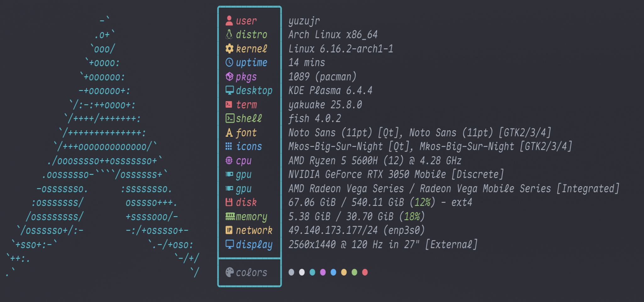
Task: Select the colors palette icon
Action: [x=229, y=272]
